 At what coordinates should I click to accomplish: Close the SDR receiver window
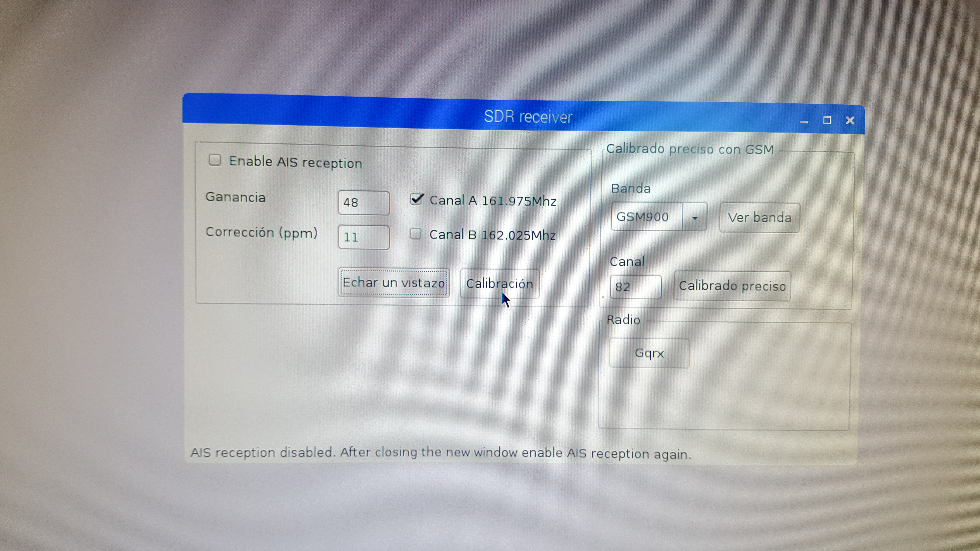(850, 121)
